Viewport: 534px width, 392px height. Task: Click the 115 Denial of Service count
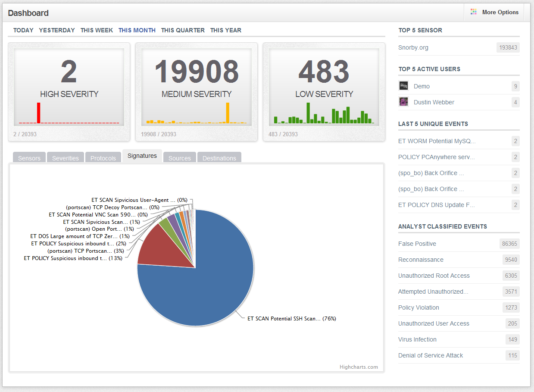coord(512,355)
